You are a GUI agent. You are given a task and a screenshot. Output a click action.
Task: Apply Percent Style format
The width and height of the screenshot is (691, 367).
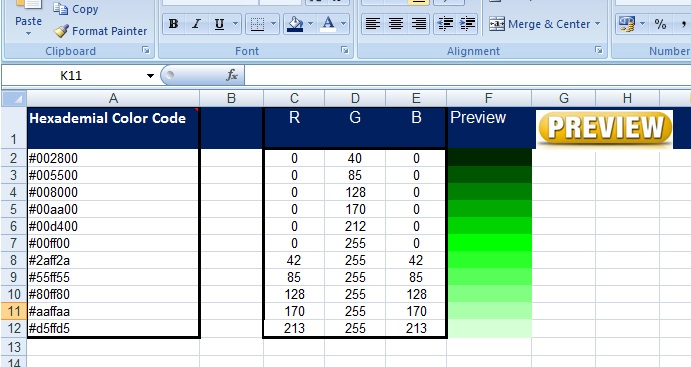[660, 24]
